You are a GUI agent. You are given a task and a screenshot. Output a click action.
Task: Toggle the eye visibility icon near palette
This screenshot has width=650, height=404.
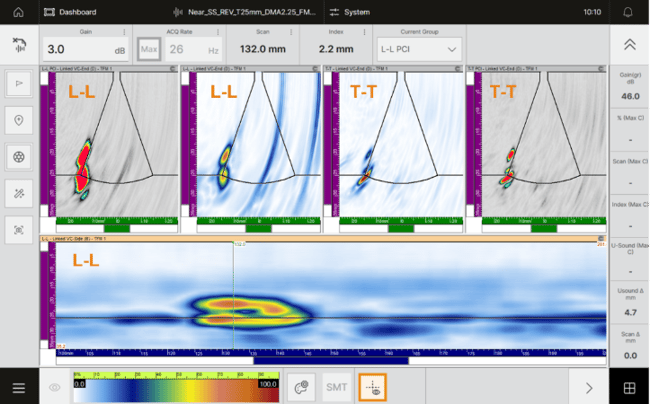click(54, 387)
